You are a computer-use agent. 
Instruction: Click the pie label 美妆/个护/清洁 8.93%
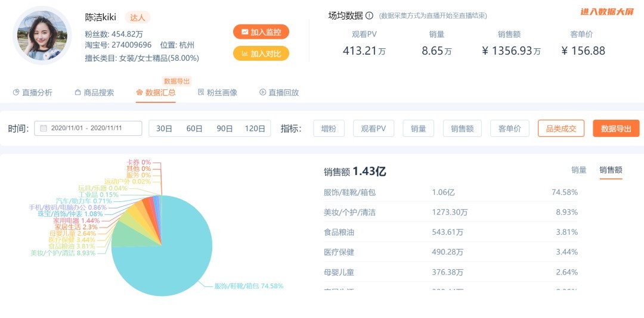(x=63, y=253)
